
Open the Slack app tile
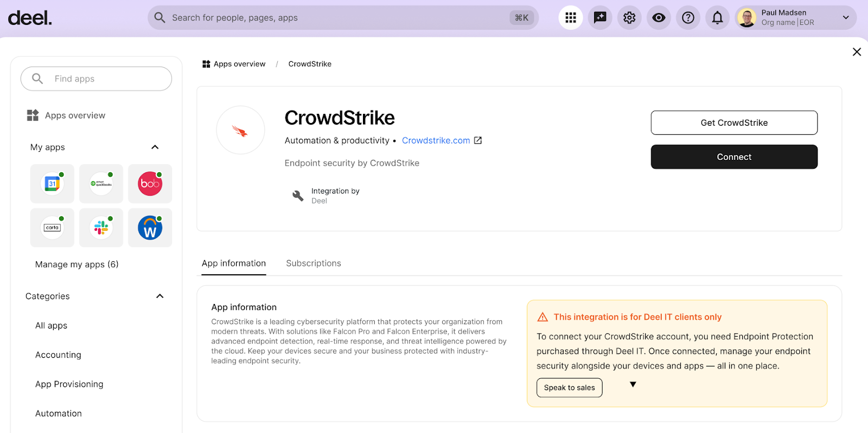pyautogui.click(x=101, y=228)
